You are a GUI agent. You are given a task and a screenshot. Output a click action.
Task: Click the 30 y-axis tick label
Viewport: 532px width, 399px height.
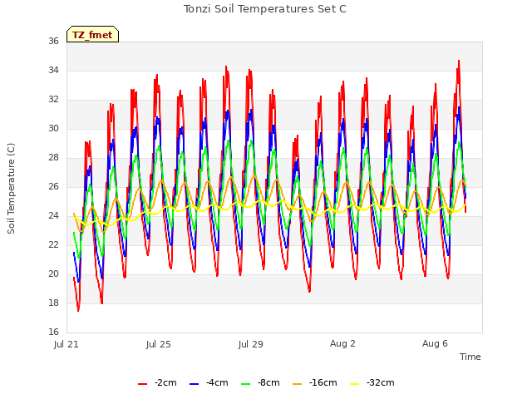(x=53, y=128)
